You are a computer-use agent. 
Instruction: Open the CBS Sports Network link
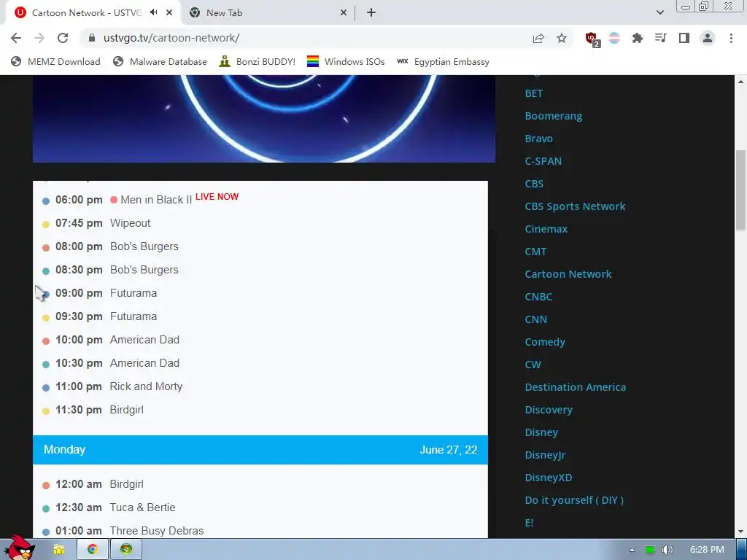click(x=575, y=206)
